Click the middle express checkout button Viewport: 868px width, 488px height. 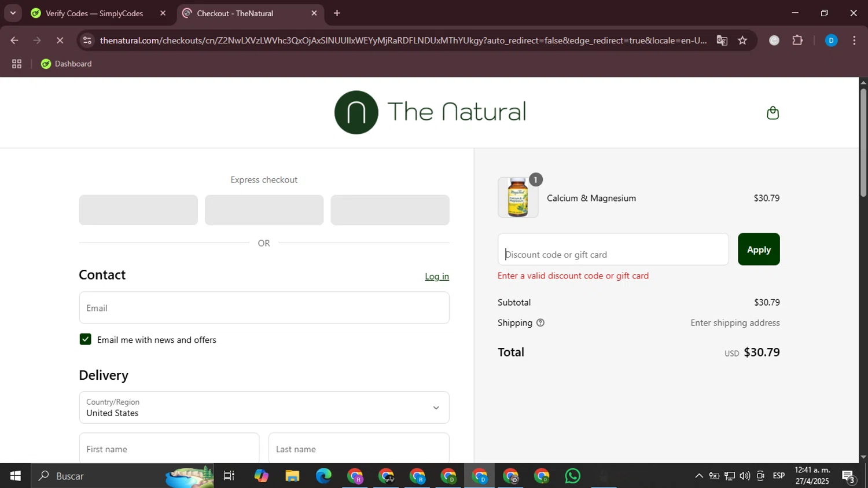pyautogui.click(x=264, y=210)
